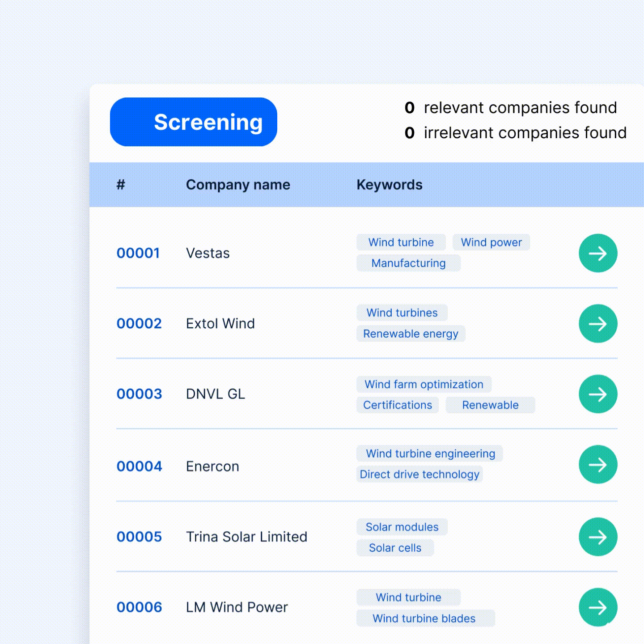Open LM Wind Power arrow icon
Image resolution: width=644 pixels, height=644 pixels.
[x=598, y=607]
